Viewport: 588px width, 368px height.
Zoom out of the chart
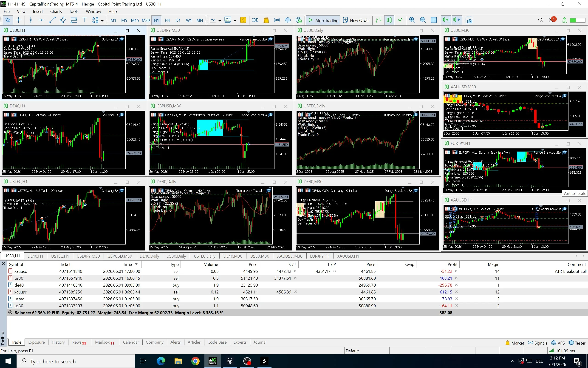[423, 20]
